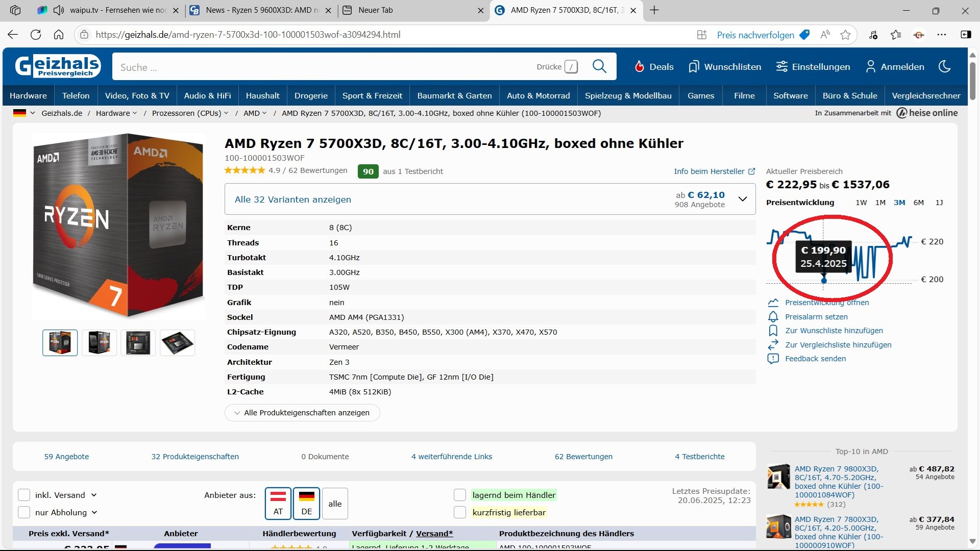The image size is (980, 551).
Task: Open '4 weiterführende Links' tab
Action: tap(452, 457)
